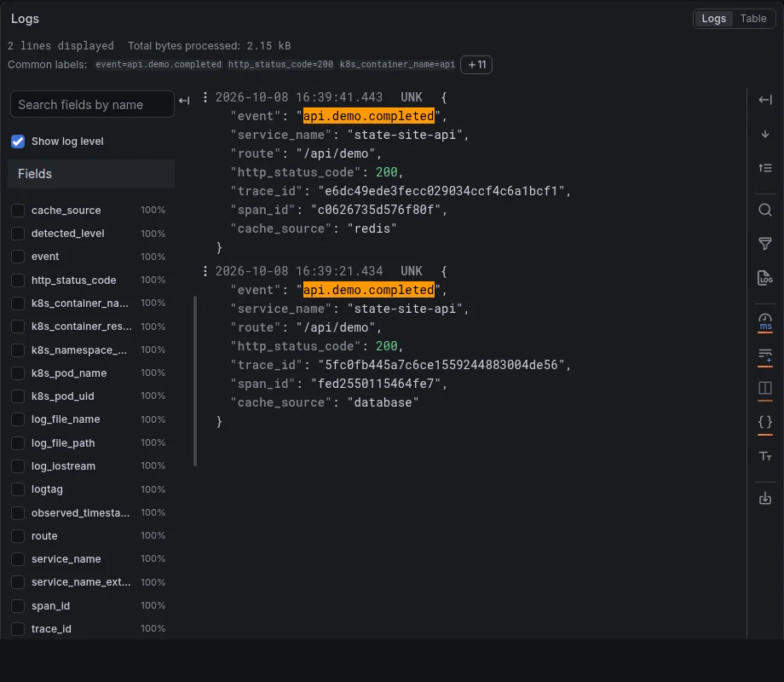Viewport: 784px width, 682px height.
Task: Focus the Search fields by name box
Action: [92, 104]
